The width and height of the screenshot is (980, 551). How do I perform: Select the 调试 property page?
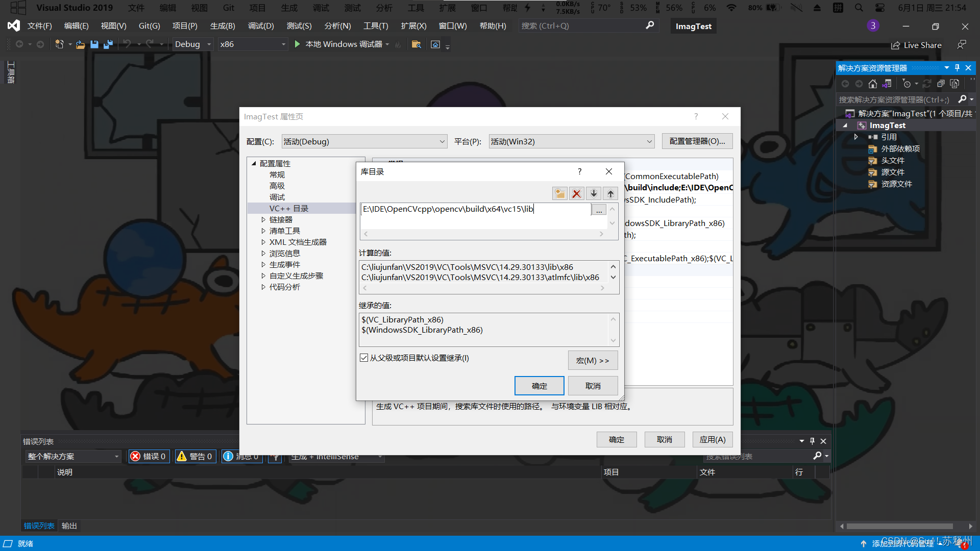277,197
